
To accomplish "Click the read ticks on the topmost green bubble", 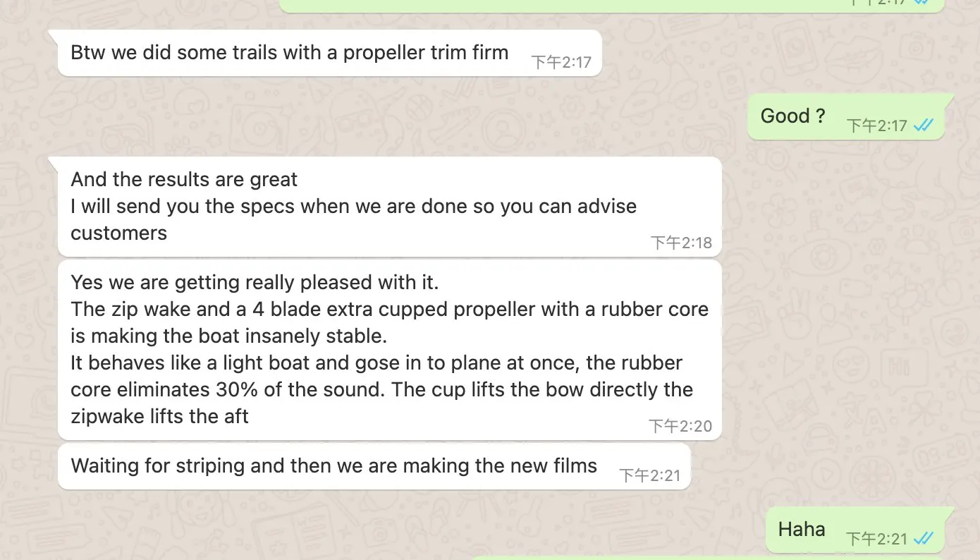I will coord(920,2).
